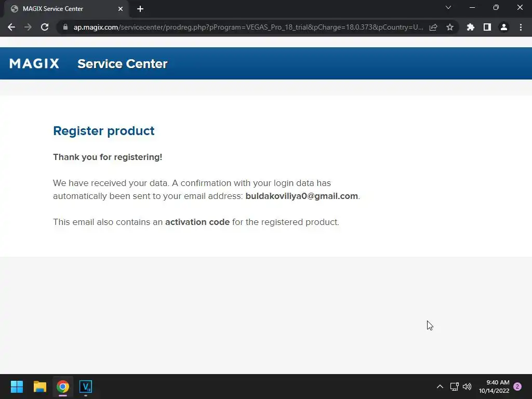Restore down the Chrome window
Viewport: 532px width, 399px height.
tap(496, 7)
